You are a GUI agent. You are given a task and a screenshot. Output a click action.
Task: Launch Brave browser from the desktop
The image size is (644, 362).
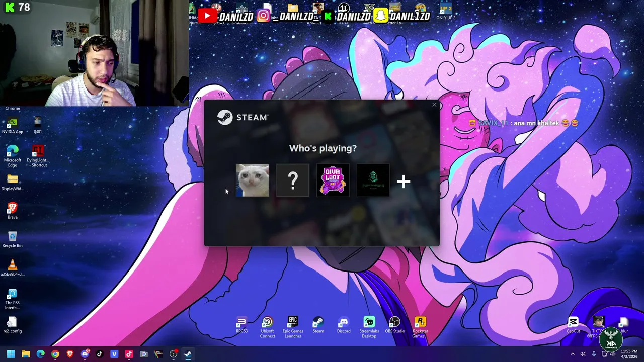point(13,211)
